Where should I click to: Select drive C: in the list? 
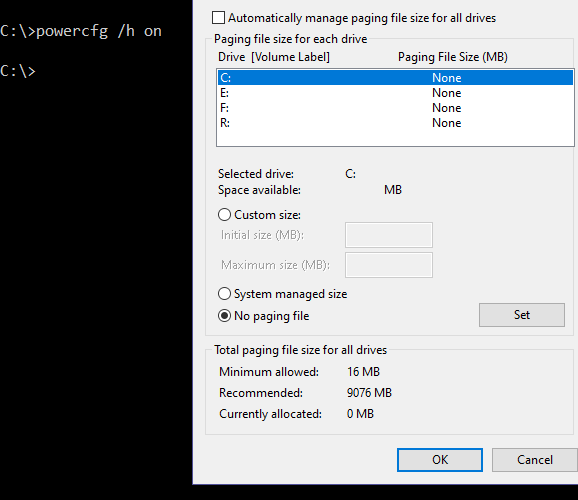click(x=395, y=77)
